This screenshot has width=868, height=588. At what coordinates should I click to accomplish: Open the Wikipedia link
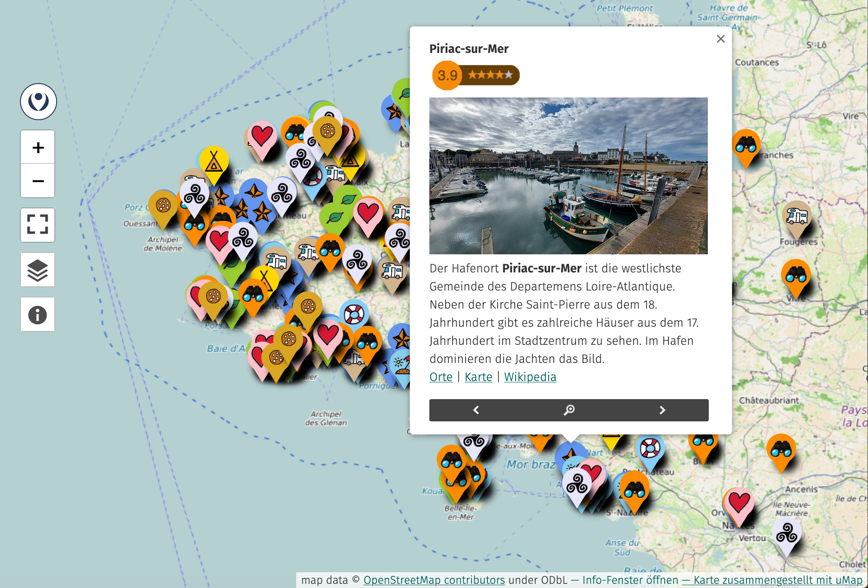(530, 377)
